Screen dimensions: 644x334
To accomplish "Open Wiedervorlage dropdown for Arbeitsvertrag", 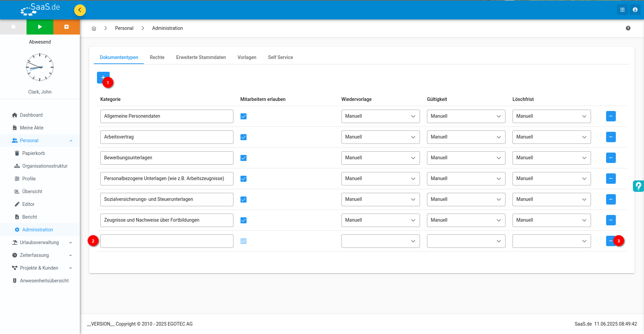I will click(380, 137).
